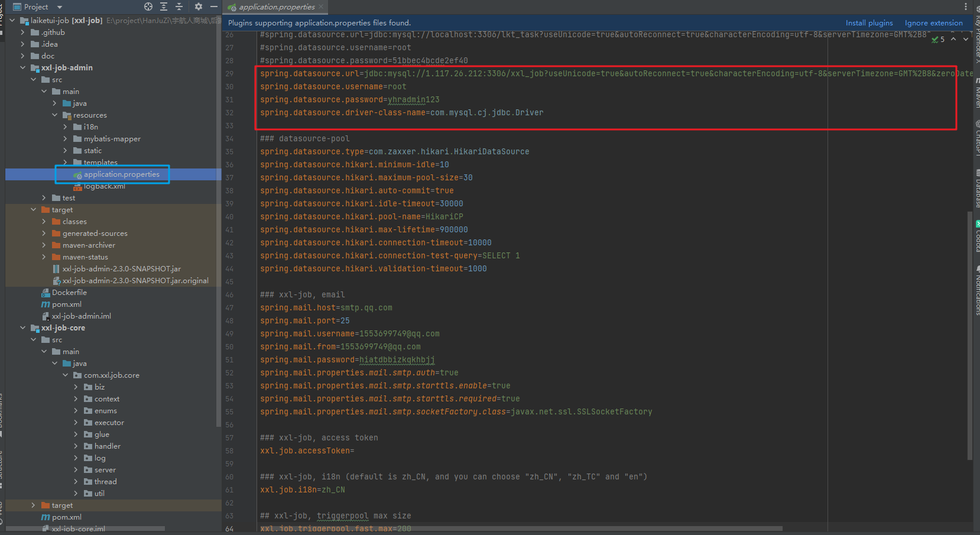Expand the .github folder
The height and width of the screenshot is (535, 980).
(22, 33)
